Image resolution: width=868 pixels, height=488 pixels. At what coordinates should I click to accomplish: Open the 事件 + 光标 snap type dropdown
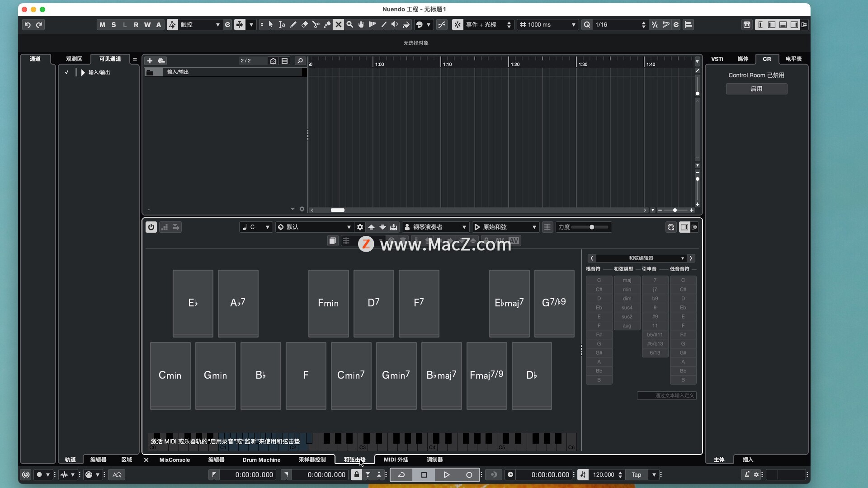coord(488,24)
